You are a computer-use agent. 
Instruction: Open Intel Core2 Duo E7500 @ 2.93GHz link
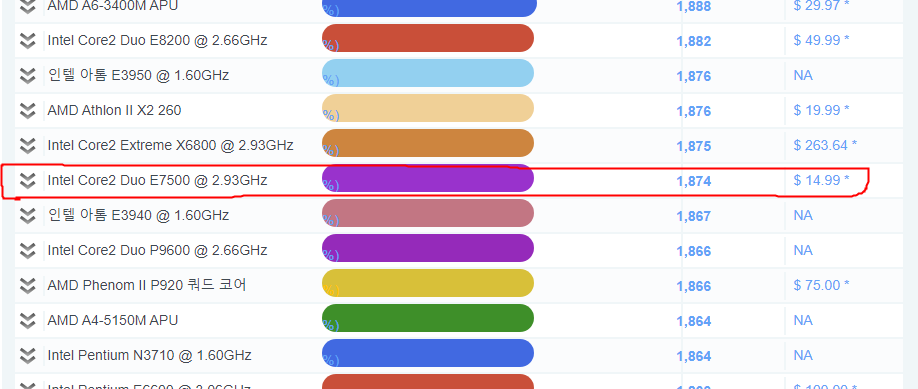157,180
